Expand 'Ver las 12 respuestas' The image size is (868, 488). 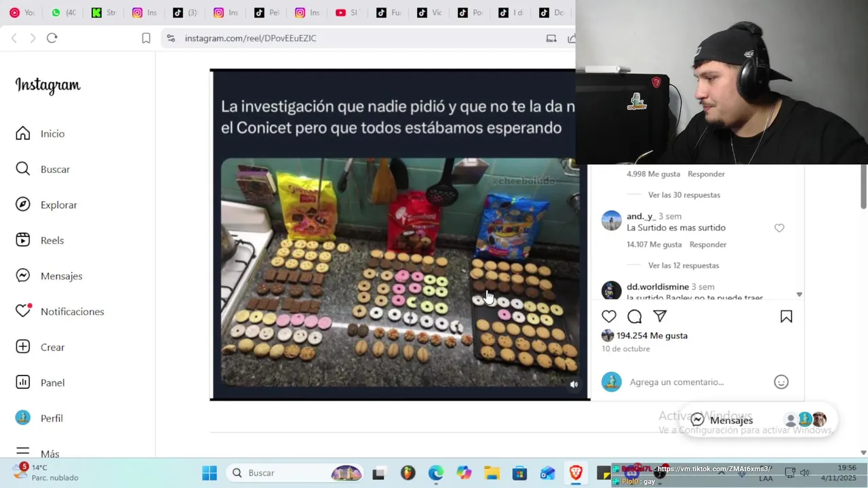[684, 265]
